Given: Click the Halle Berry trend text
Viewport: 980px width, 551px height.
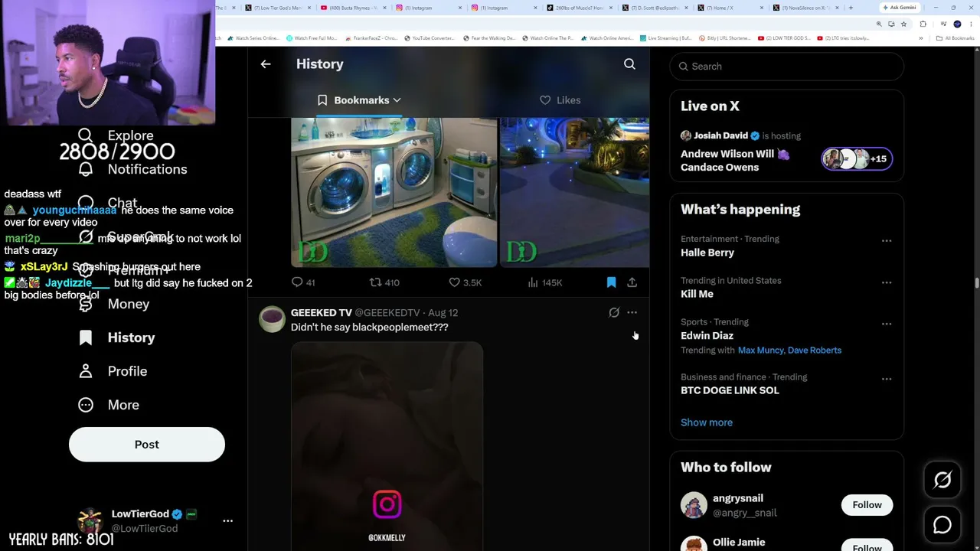Looking at the screenshot, I should 707,253.
